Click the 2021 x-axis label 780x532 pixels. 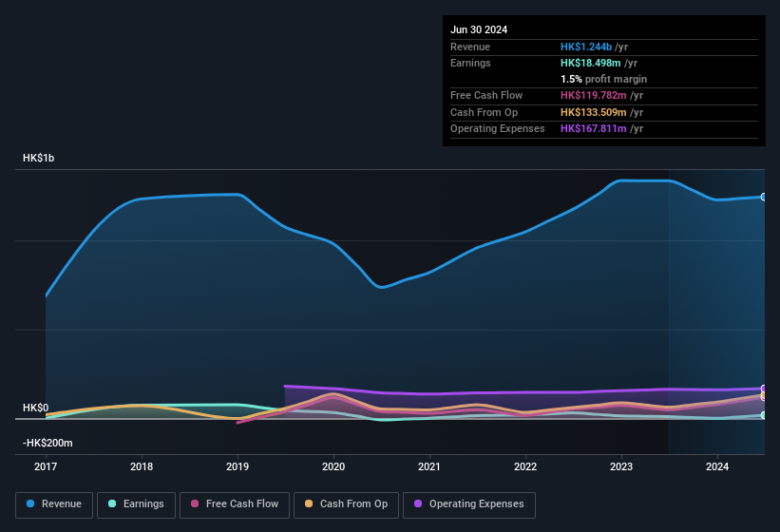click(x=429, y=466)
